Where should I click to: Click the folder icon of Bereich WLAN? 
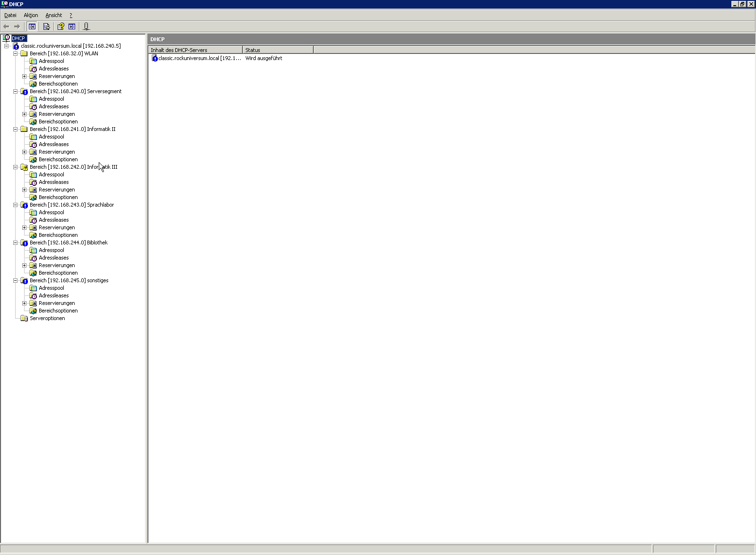pyautogui.click(x=24, y=53)
